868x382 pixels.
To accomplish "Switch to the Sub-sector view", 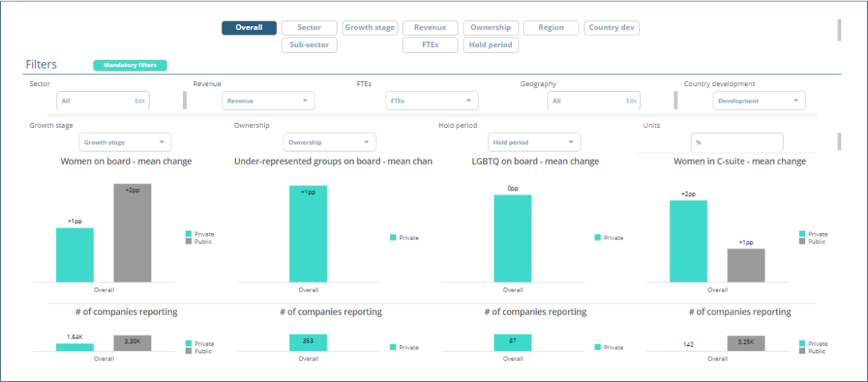I will 309,45.
